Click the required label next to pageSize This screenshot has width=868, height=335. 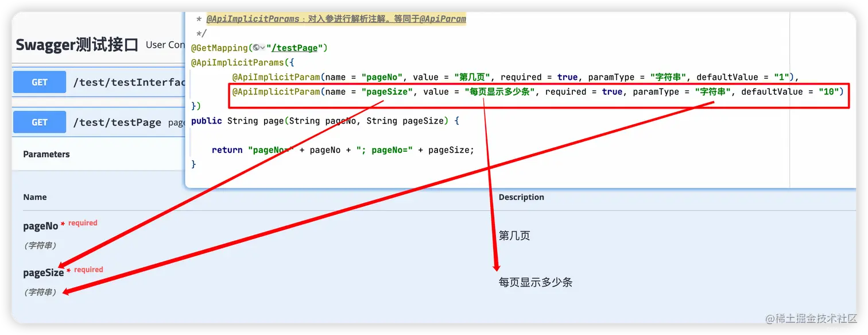click(88, 269)
